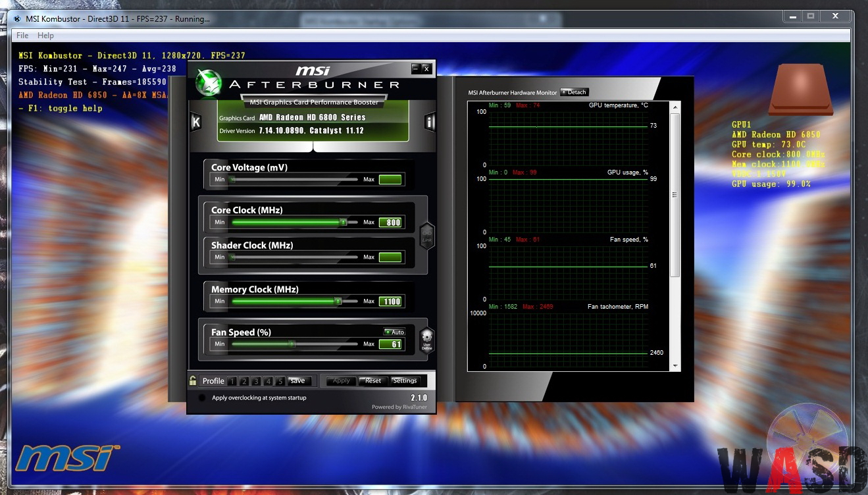Click the MSI Afterburner green jet logo

point(209,82)
